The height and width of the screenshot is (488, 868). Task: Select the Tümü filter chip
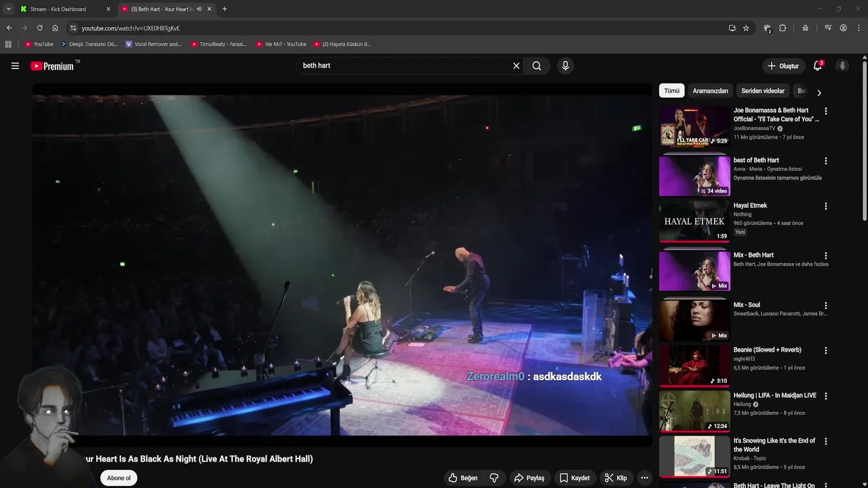click(671, 91)
